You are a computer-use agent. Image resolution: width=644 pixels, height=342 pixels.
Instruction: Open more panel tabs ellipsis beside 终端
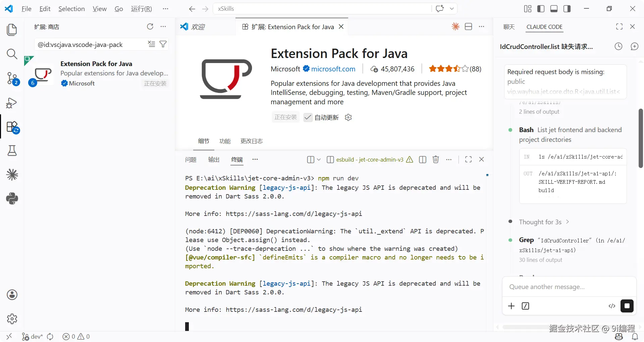pyautogui.click(x=255, y=160)
